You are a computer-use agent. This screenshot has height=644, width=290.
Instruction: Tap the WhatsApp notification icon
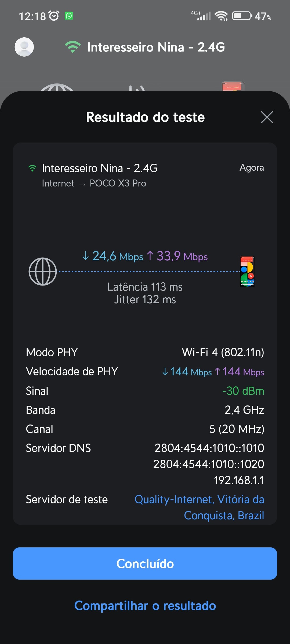coord(69,16)
